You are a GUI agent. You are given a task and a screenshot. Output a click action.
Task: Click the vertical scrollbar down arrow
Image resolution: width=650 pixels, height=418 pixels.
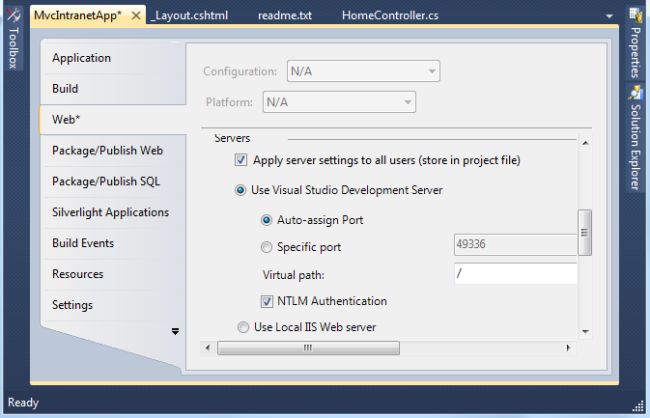[x=585, y=331]
